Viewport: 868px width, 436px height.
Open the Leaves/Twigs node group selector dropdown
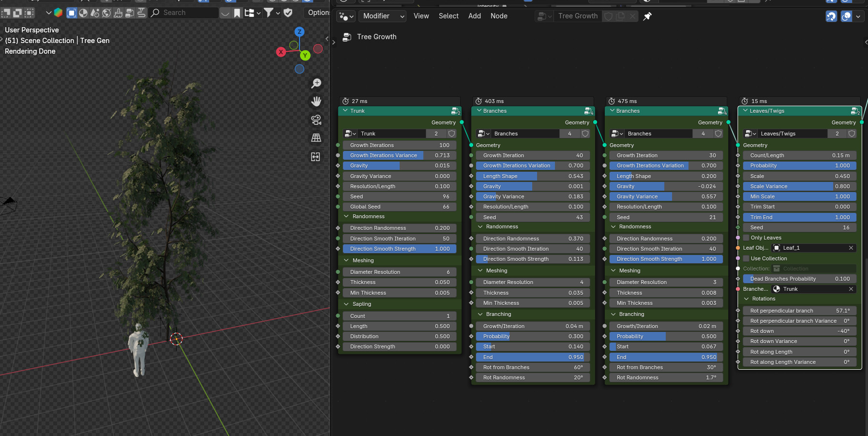(x=751, y=134)
